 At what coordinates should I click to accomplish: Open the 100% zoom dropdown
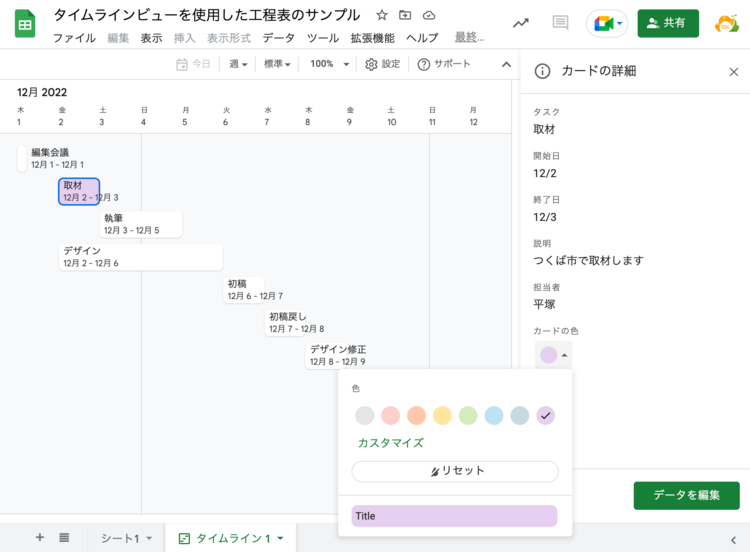(x=330, y=64)
